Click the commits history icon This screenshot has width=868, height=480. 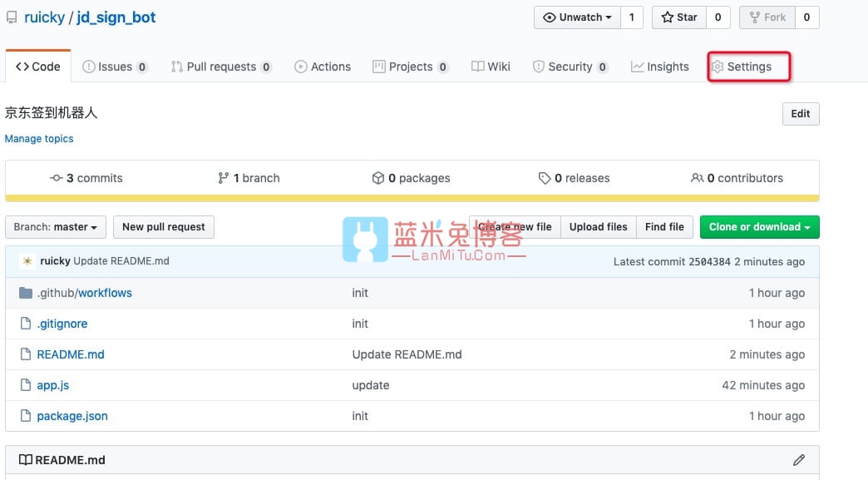56,178
